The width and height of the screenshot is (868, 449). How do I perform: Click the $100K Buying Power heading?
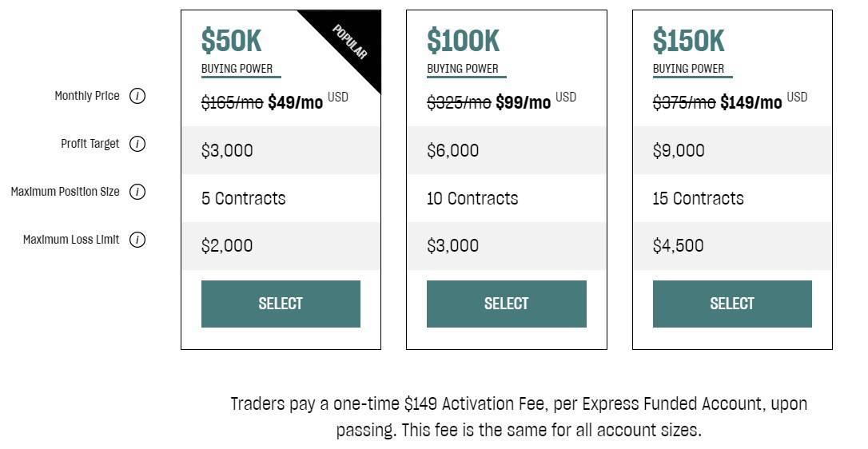click(x=463, y=41)
